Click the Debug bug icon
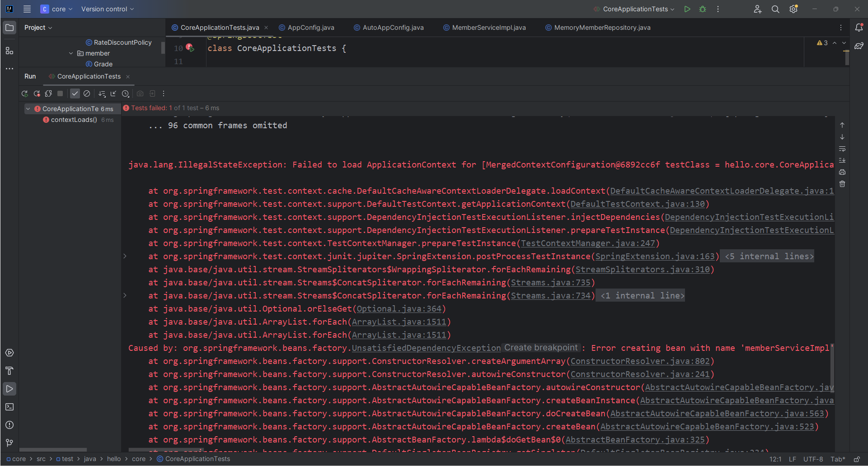This screenshot has width=868, height=466. 703,9
